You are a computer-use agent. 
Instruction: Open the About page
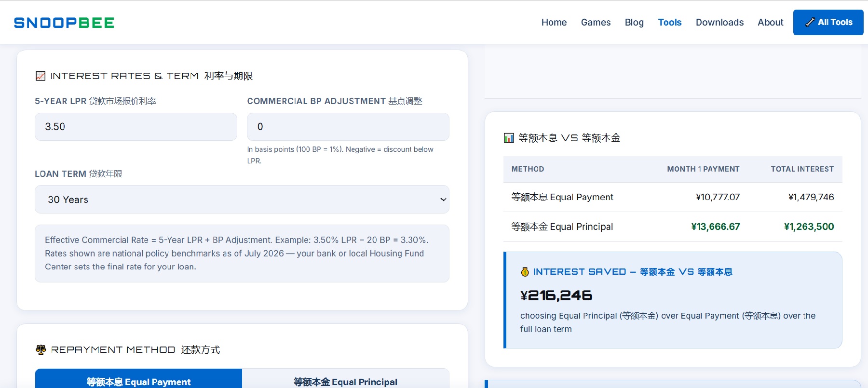coord(770,22)
